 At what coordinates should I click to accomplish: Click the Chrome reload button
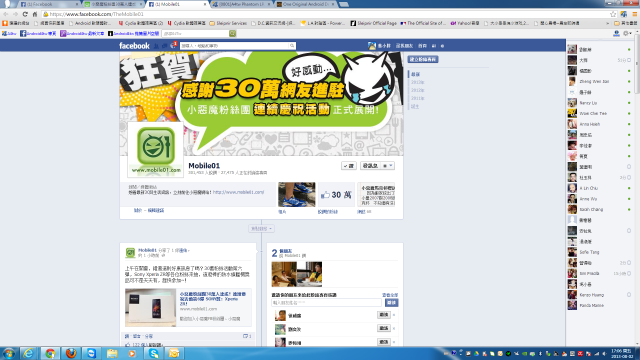point(25,14)
